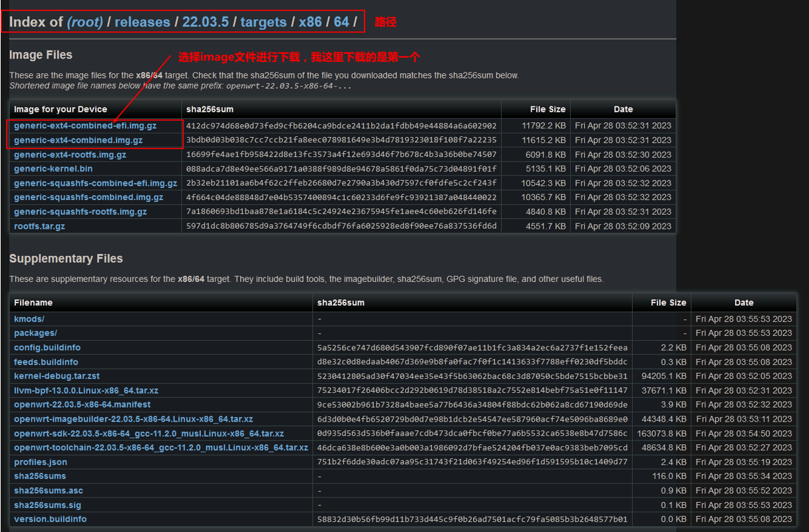Click the Image Files section heading
The height and width of the screenshot is (532, 809).
click(x=41, y=55)
